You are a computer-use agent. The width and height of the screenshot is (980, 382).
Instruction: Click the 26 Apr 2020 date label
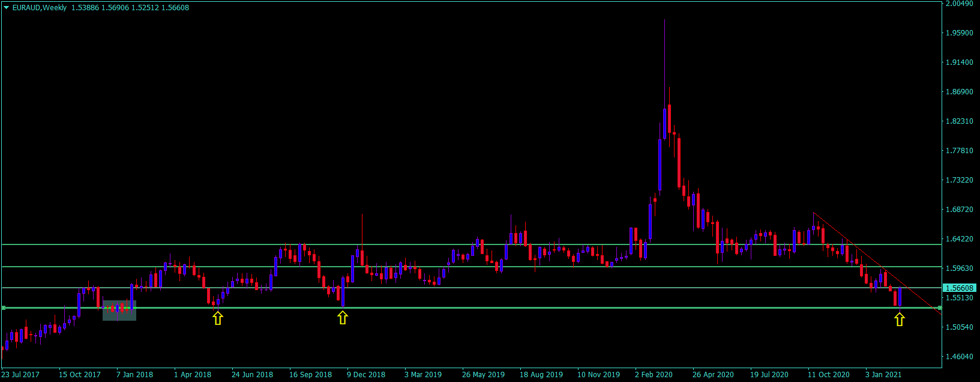(713, 375)
